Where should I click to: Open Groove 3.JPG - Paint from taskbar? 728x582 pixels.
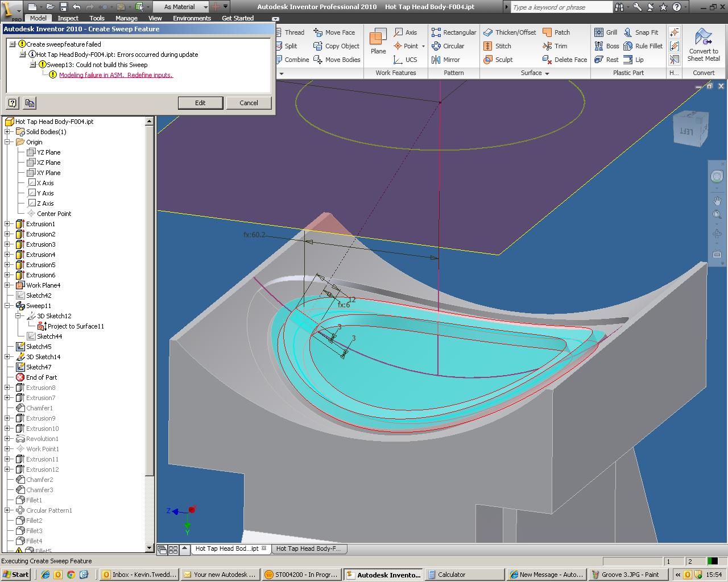coord(628,575)
